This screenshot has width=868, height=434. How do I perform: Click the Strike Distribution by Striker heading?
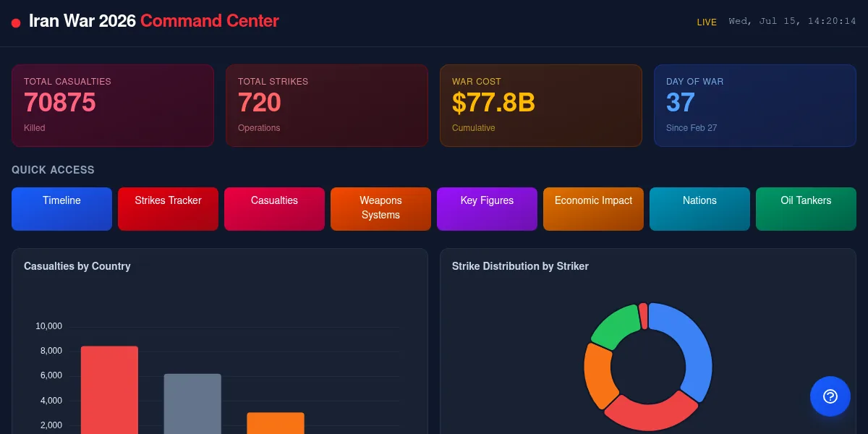pos(520,266)
